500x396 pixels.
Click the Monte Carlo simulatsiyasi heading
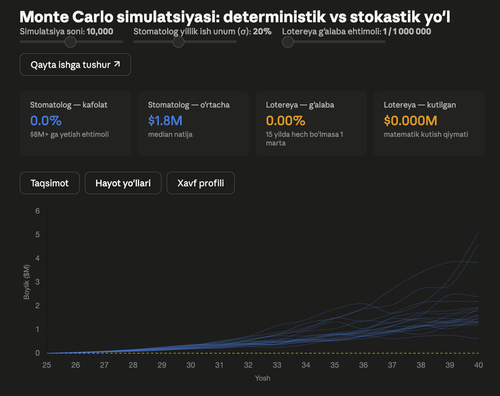(235, 17)
